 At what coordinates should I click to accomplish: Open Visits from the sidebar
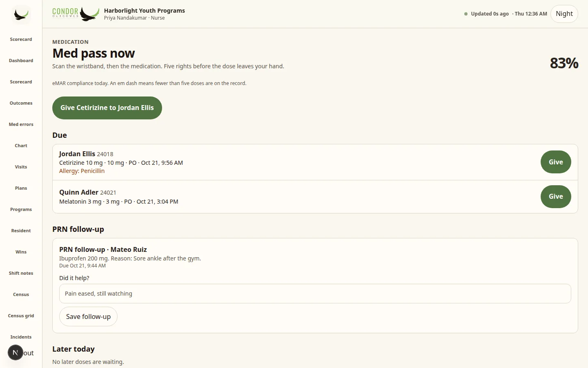coord(21,167)
